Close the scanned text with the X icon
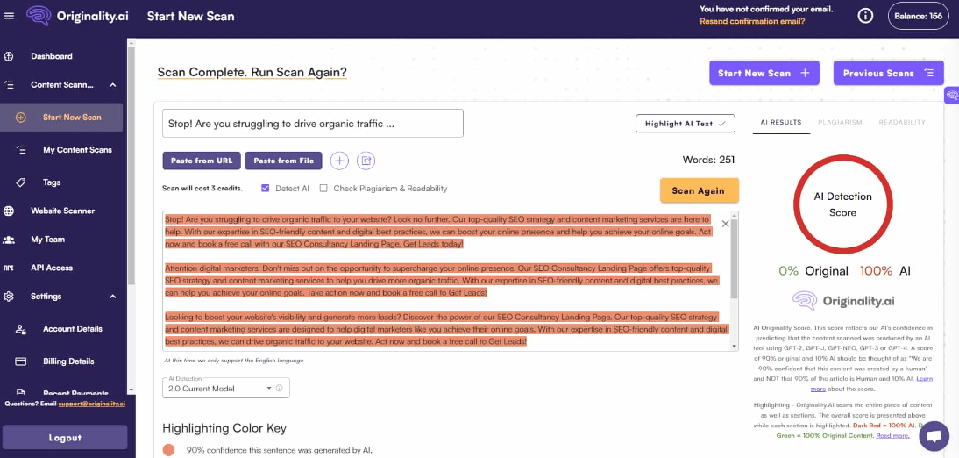 (725, 223)
